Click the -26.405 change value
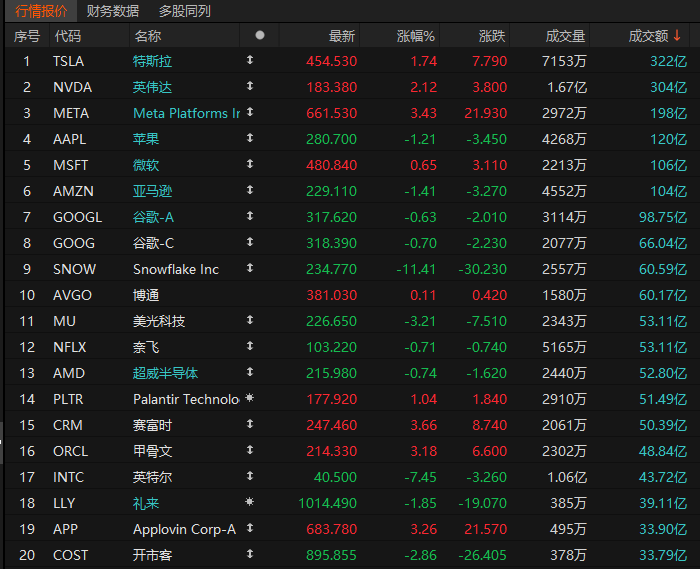Image resolution: width=700 pixels, height=569 pixels. 482,555
